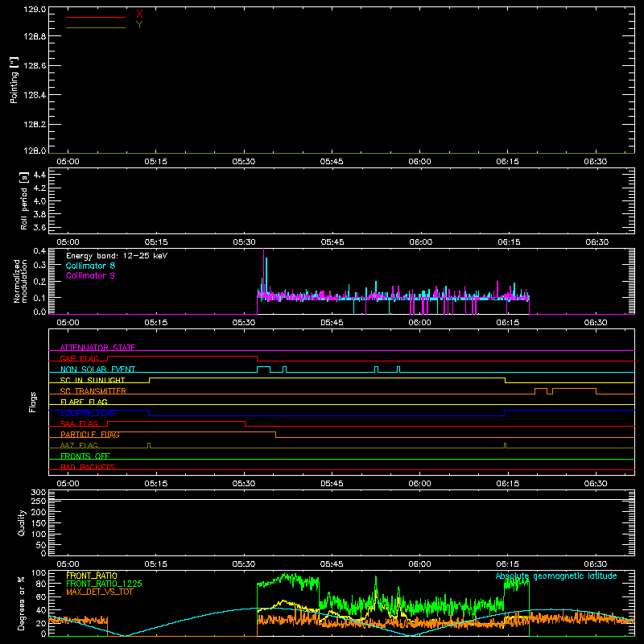Click the 'Normalized modulation' axis title
This screenshot has width=644, height=644.
[20, 281]
